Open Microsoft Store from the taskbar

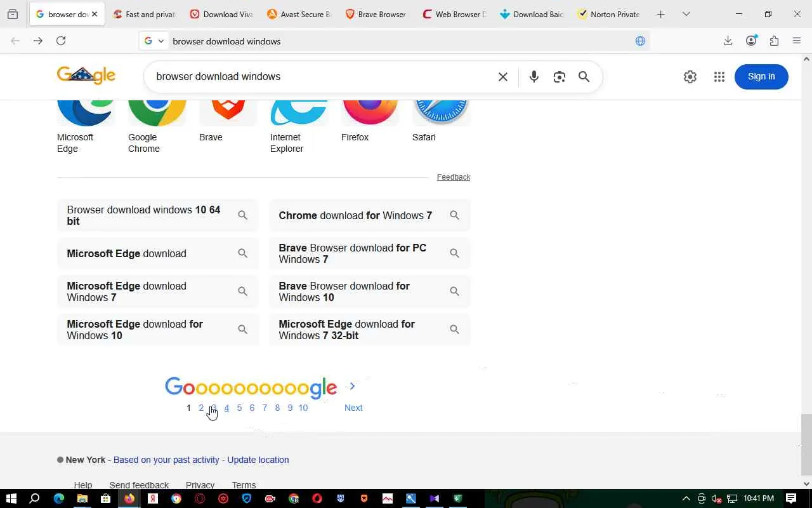point(105,498)
